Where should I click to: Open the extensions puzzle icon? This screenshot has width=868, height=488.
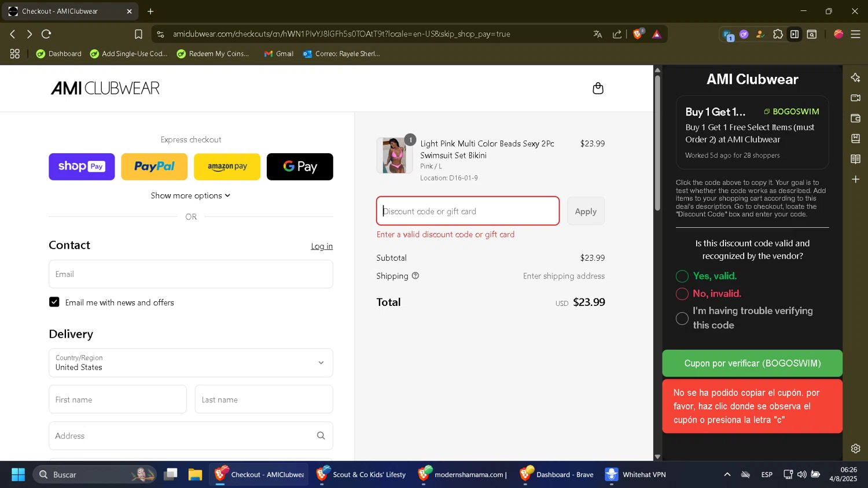coord(778,34)
